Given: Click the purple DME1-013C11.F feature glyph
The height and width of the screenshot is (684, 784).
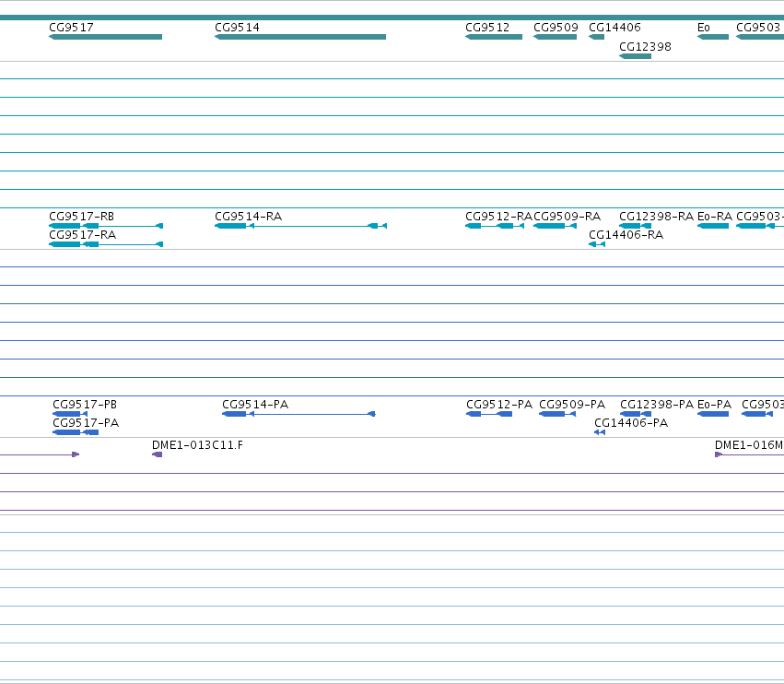Looking at the screenshot, I should click(157, 454).
